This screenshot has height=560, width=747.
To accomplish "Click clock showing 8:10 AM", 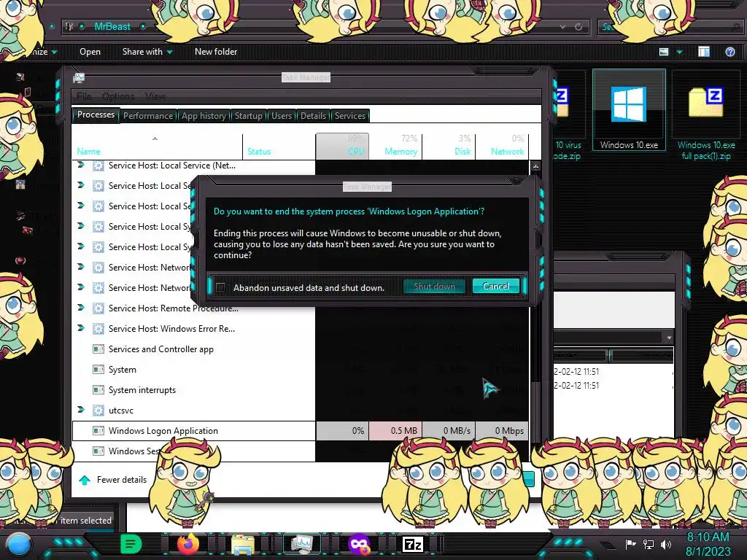I will [708, 544].
